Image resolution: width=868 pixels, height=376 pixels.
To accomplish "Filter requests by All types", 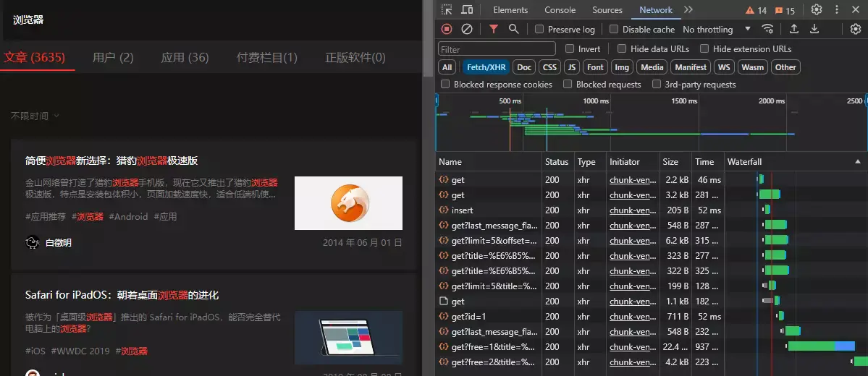I will 447,67.
